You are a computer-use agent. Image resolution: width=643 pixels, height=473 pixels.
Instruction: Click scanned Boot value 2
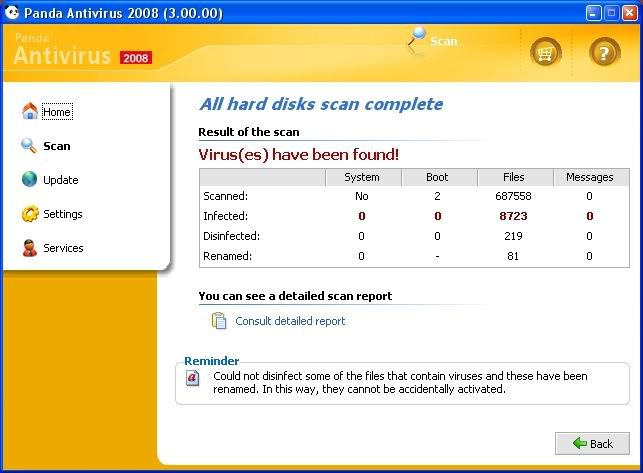pyautogui.click(x=438, y=196)
